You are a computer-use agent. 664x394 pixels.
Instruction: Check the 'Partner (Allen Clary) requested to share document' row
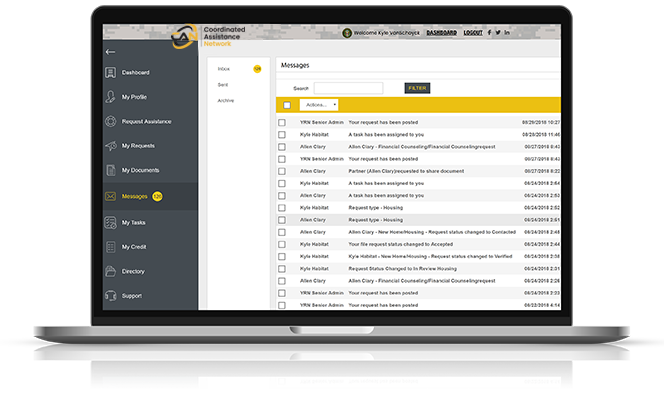coord(282,171)
